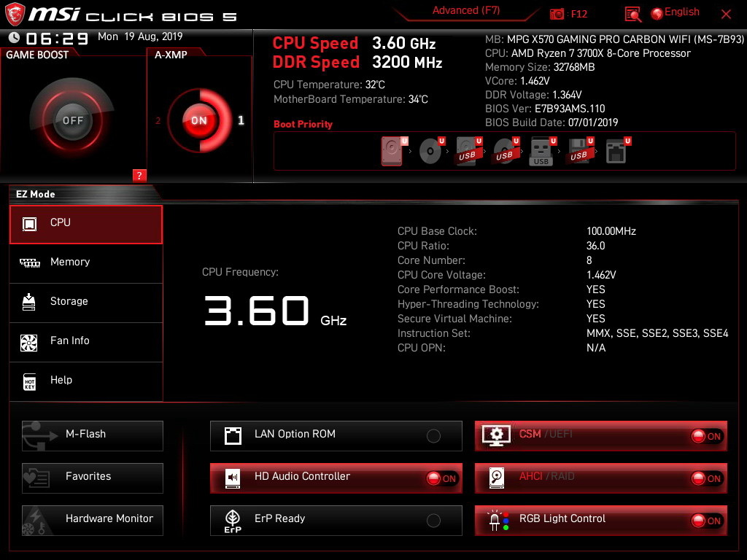The width and height of the screenshot is (747, 560).
Task: Toggle the A-XMP ON dial
Action: 199,120
